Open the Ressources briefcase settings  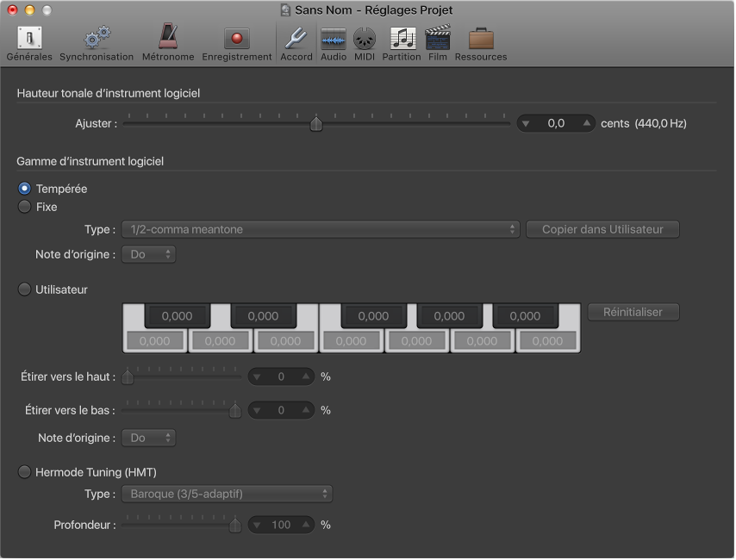[x=481, y=43]
